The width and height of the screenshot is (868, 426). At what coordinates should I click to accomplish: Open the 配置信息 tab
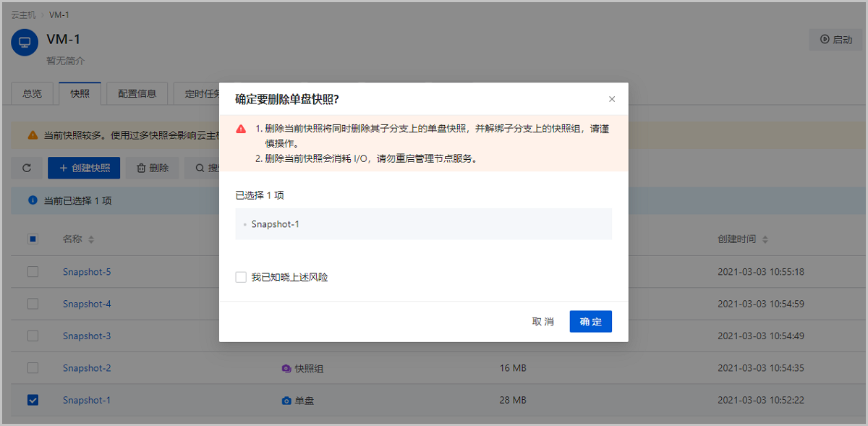pyautogui.click(x=137, y=93)
